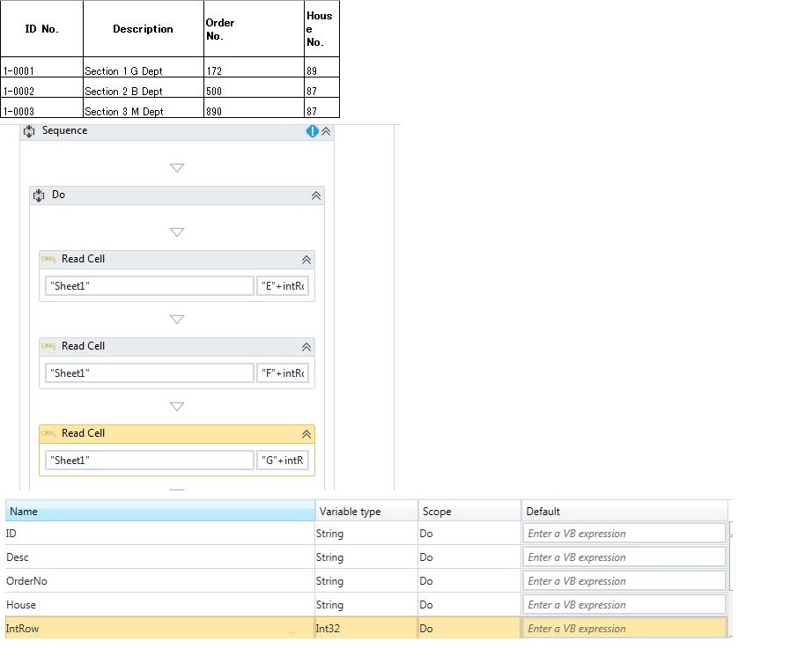
Task: Collapse the highlighted Read Cell activity
Action: [306, 434]
